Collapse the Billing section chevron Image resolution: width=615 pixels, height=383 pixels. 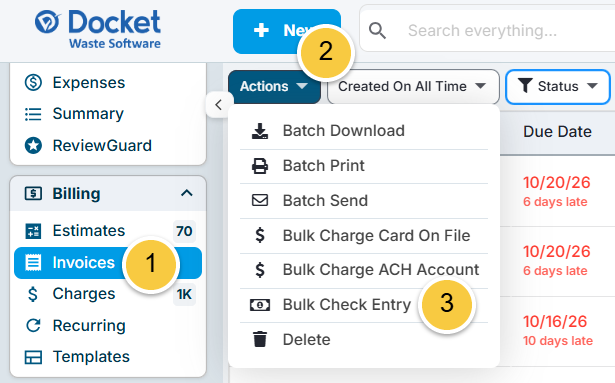click(187, 193)
